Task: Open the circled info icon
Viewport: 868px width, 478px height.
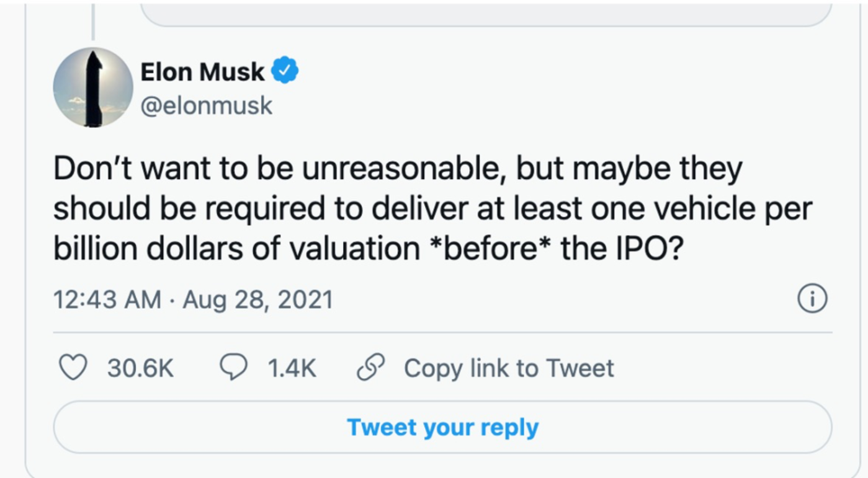Action: click(x=812, y=299)
